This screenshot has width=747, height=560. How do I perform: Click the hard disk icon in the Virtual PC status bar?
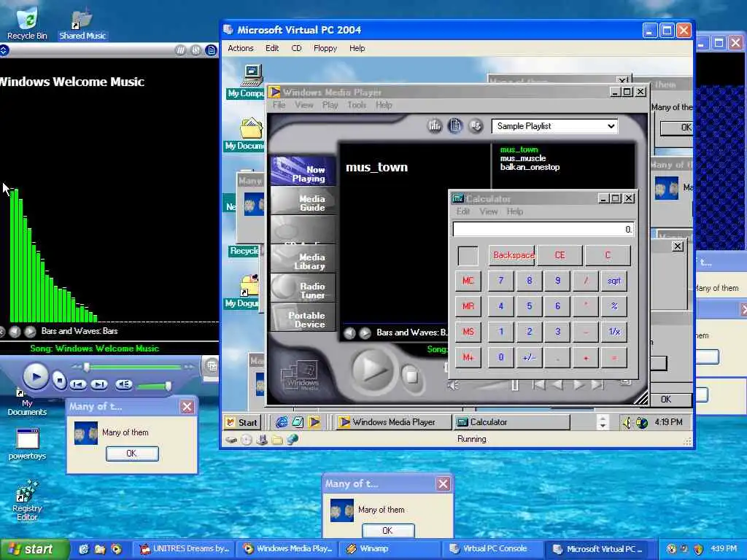click(231, 440)
